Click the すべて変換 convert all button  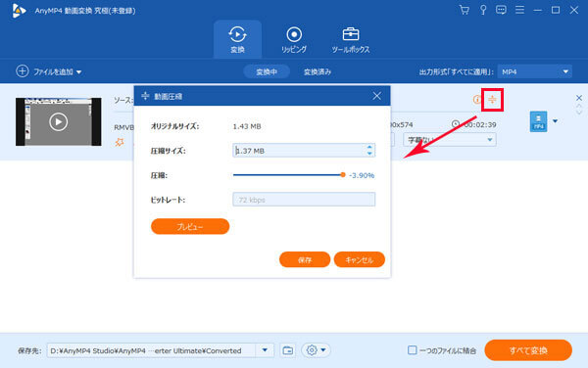(x=528, y=350)
